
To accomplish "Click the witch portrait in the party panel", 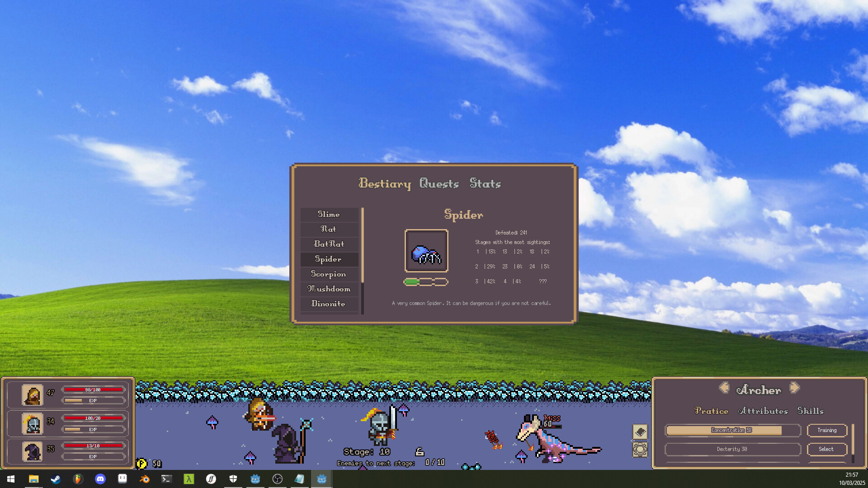I will 32,450.
